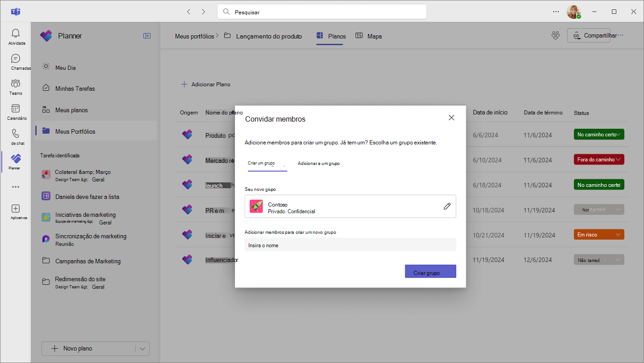The width and height of the screenshot is (644, 363).
Task: Select Meus Portfólios in the sidebar
Action: point(96,131)
